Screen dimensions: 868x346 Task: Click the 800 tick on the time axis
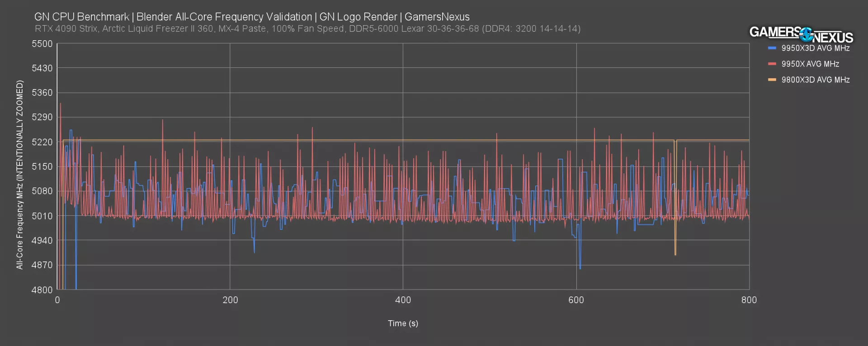(x=749, y=300)
